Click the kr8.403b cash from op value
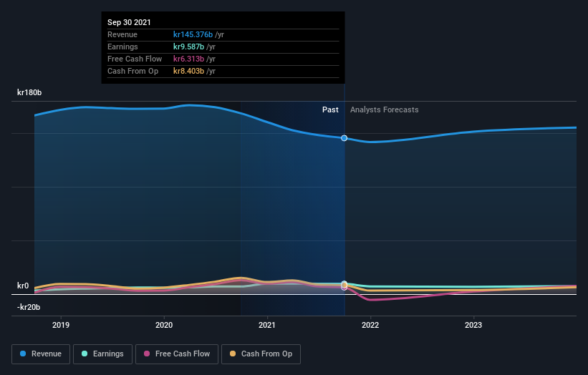 188,71
